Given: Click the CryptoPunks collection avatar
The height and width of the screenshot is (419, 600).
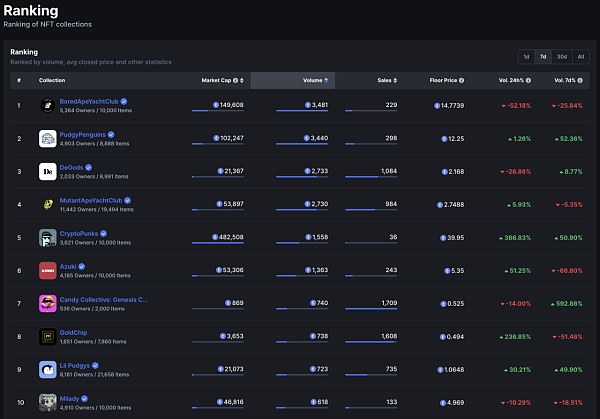Looking at the screenshot, I should [x=48, y=237].
